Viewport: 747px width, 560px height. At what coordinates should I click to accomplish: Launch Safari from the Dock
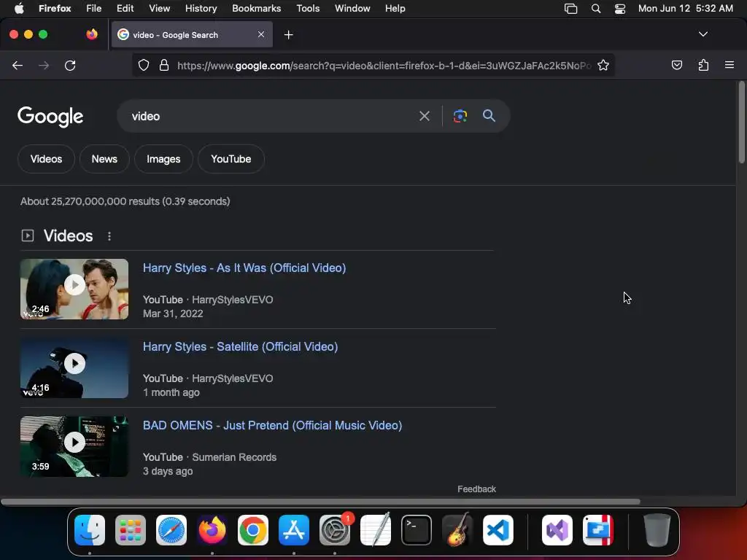click(x=171, y=530)
